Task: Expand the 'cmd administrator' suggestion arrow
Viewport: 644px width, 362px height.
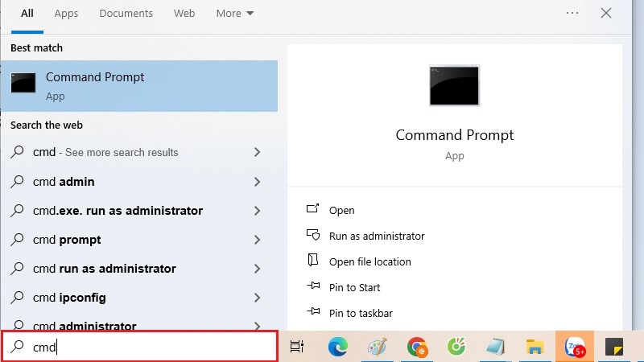Action: click(257, 327)
